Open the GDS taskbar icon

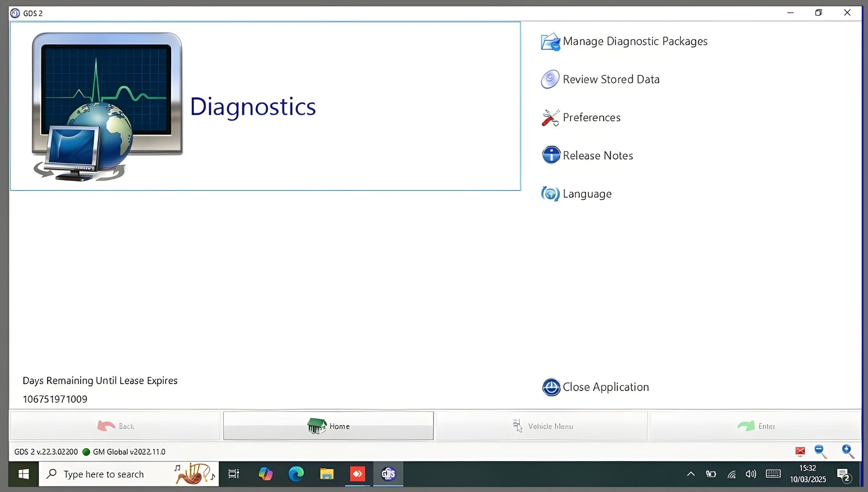388,474
